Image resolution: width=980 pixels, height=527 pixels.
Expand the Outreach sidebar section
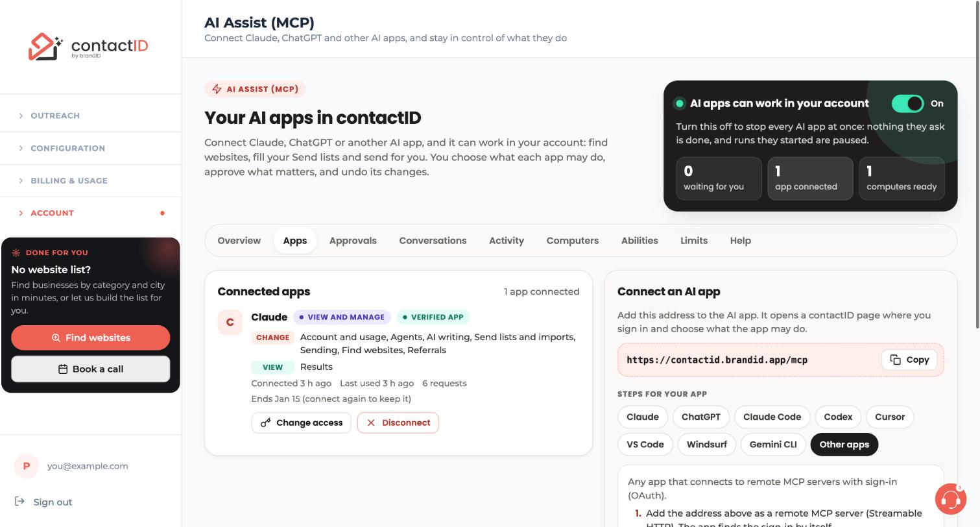(x=91, y=116)
